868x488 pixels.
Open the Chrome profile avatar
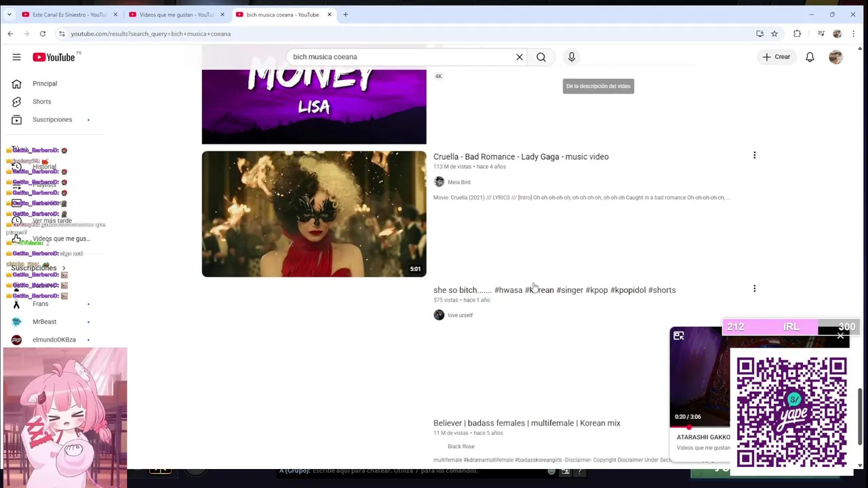tap(837, 34)
